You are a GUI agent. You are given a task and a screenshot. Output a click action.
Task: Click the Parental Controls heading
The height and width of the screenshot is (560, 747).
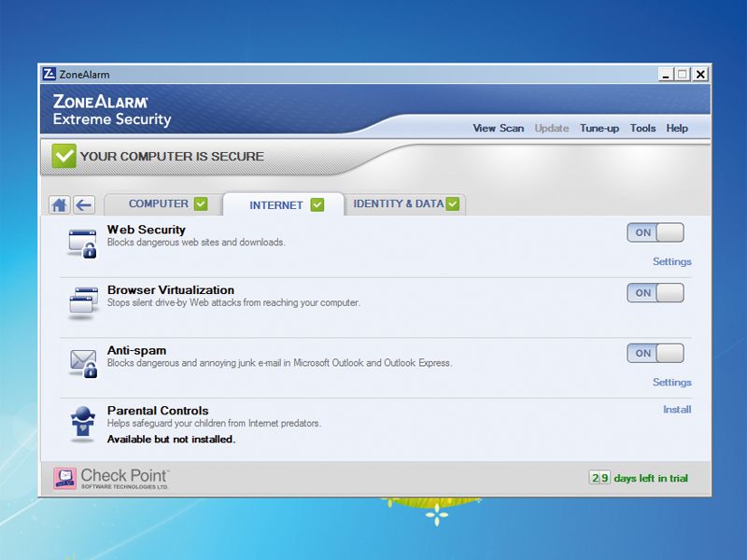[158, 411]
